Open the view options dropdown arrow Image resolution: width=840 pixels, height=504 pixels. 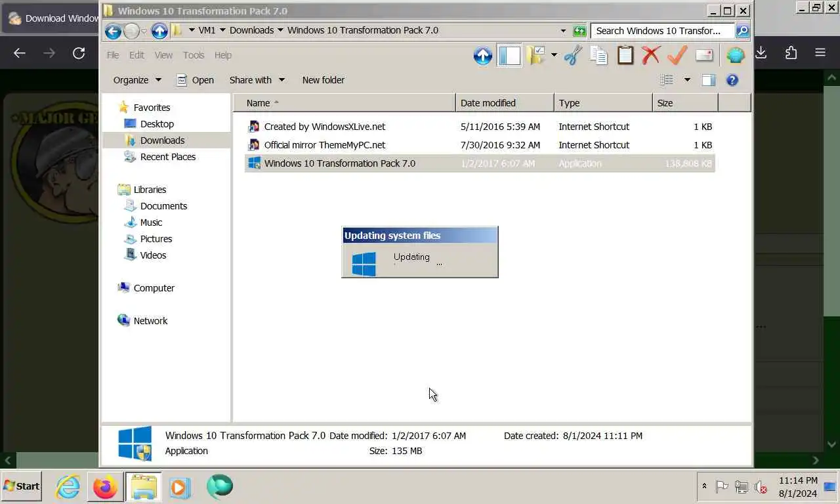click(687, 80)
